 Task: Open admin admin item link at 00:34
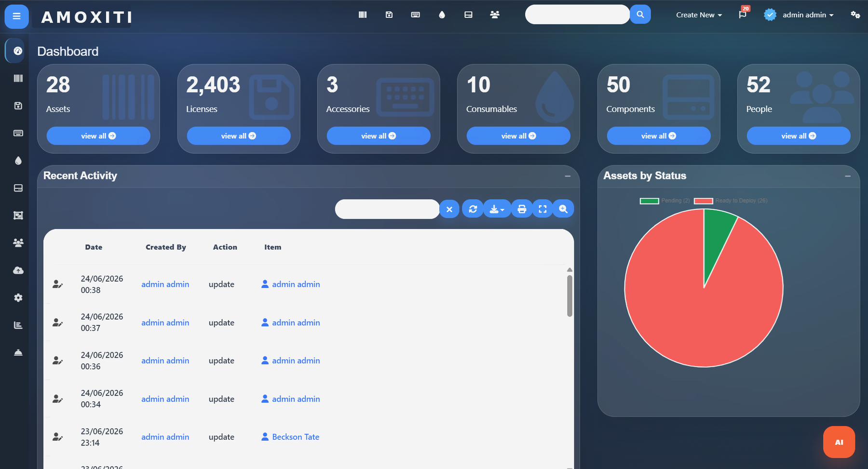tap(296, 399)
